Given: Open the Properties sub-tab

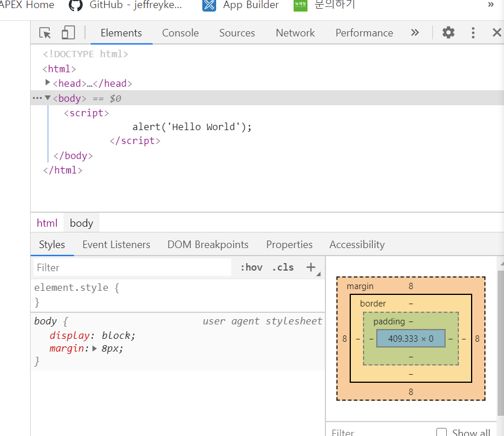Looking at the screenshot, I should coord(290,245).
